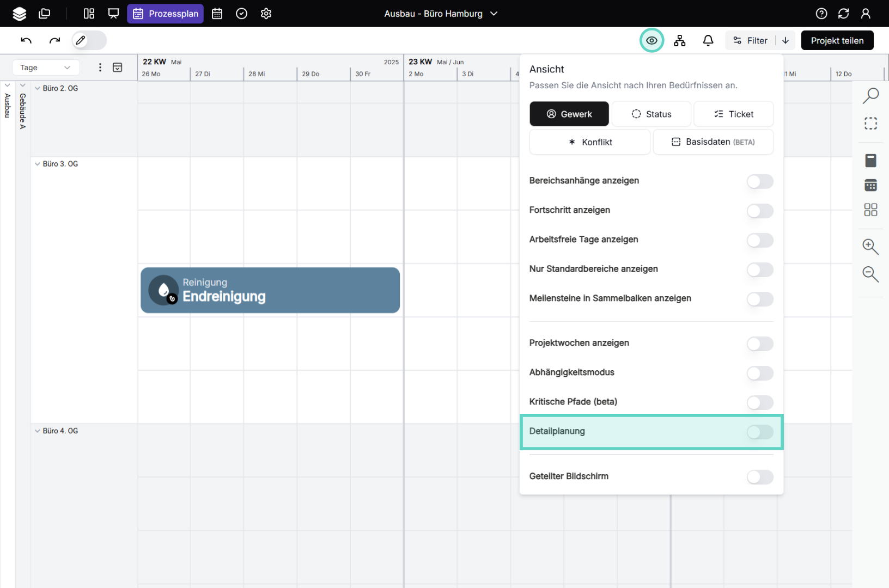Click the Projekt teilen button
This screenshot has width=889, height=588.
point(837,40)
